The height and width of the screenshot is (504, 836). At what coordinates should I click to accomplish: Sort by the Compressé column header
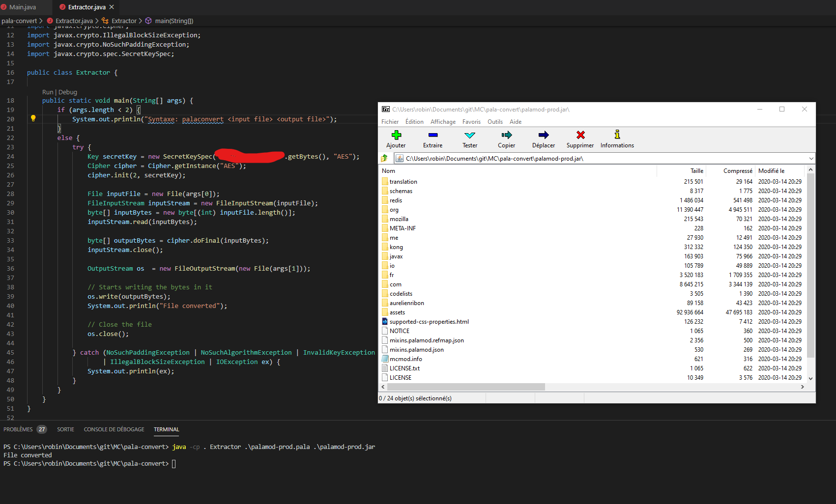(x=731, y=170)
